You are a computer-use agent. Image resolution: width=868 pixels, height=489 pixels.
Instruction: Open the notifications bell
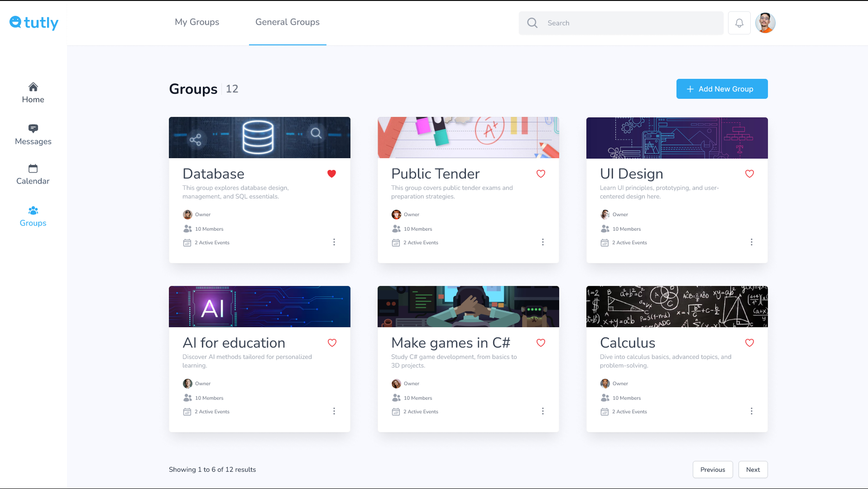[x=739, y=23]
